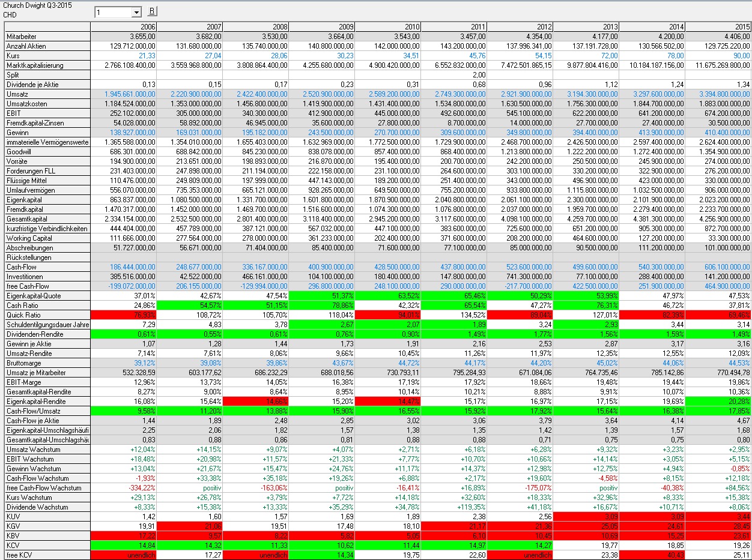The image size is (752, 560).
Task: Click the Split value 2,00 in 2011
Action: (x=453, y=75)
